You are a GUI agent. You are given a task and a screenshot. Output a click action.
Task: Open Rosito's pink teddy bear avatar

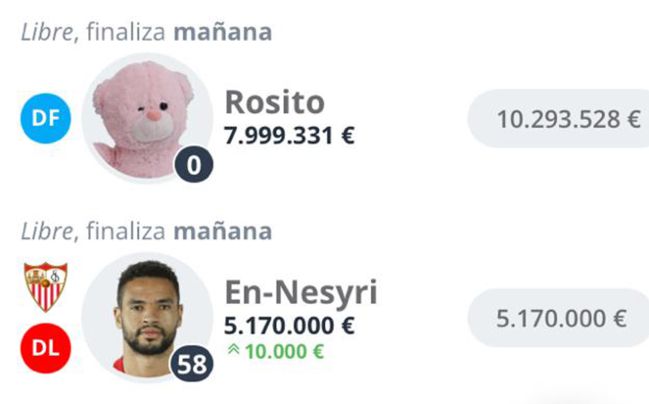pyautogui.click(x=145, y=115)
